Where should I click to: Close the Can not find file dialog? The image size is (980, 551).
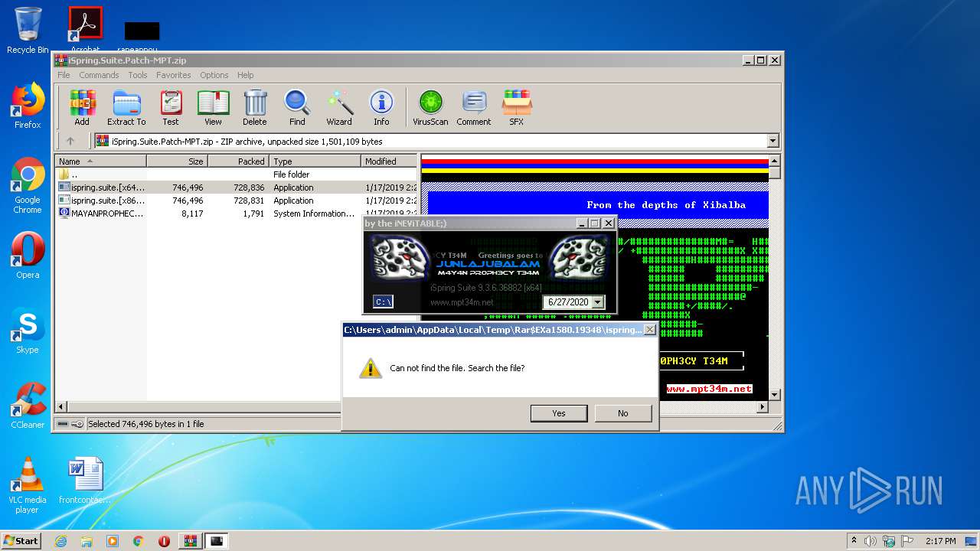tap(649, 330)
